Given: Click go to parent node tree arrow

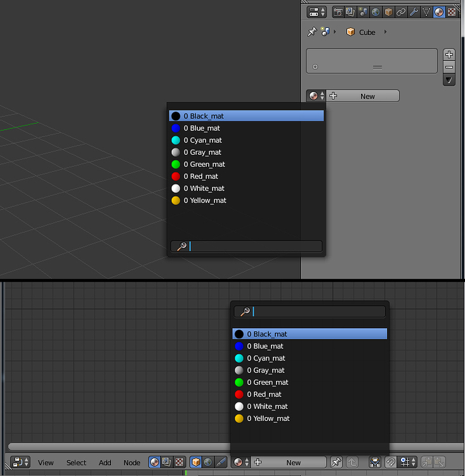Looking at the screenshot, I should 352,462.
